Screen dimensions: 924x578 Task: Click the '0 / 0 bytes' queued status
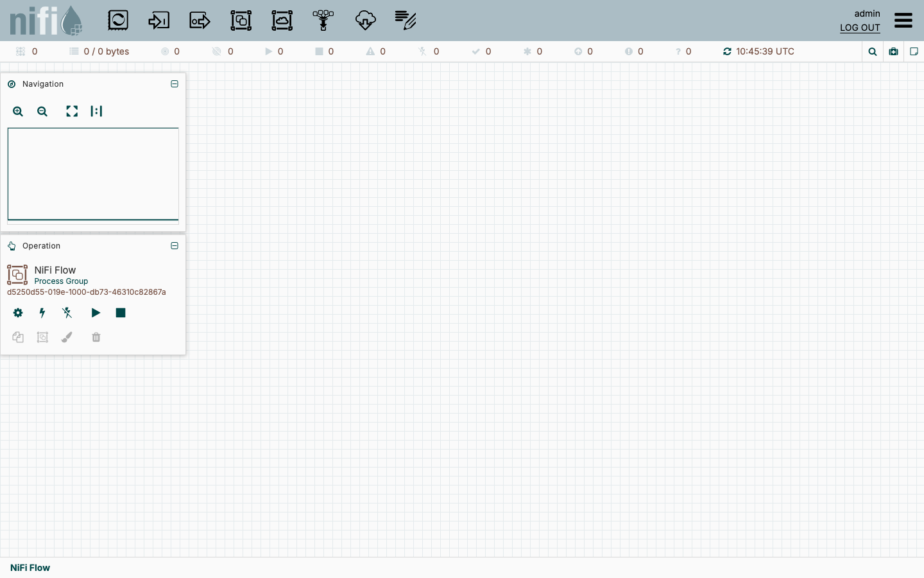pos(100,51)
